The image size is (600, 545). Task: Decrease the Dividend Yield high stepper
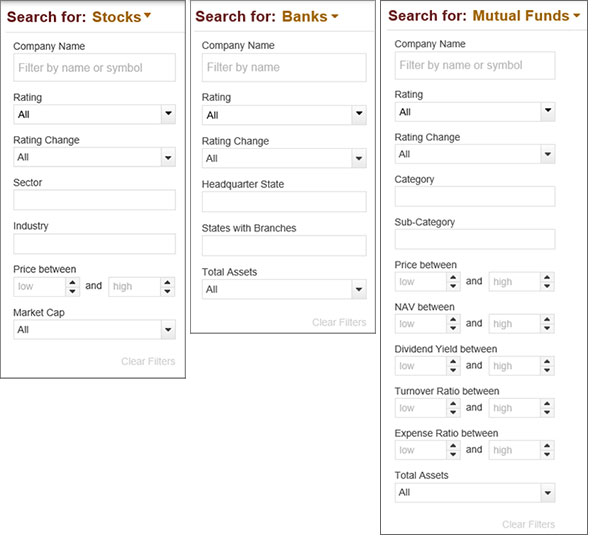[547, 371]
